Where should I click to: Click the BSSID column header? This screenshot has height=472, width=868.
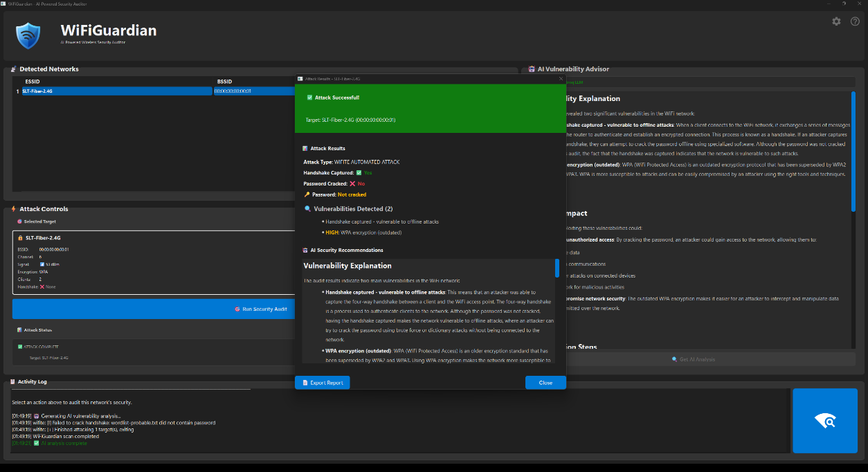[224, 82]
